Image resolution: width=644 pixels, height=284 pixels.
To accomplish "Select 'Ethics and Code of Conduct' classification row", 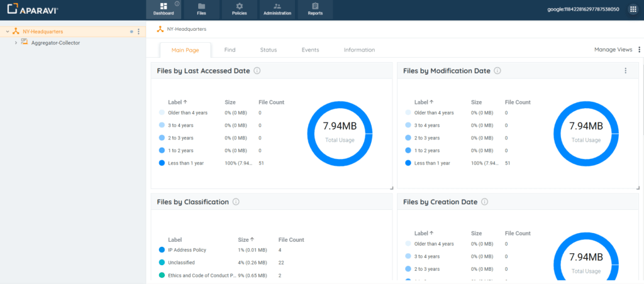I will (230, 275).
